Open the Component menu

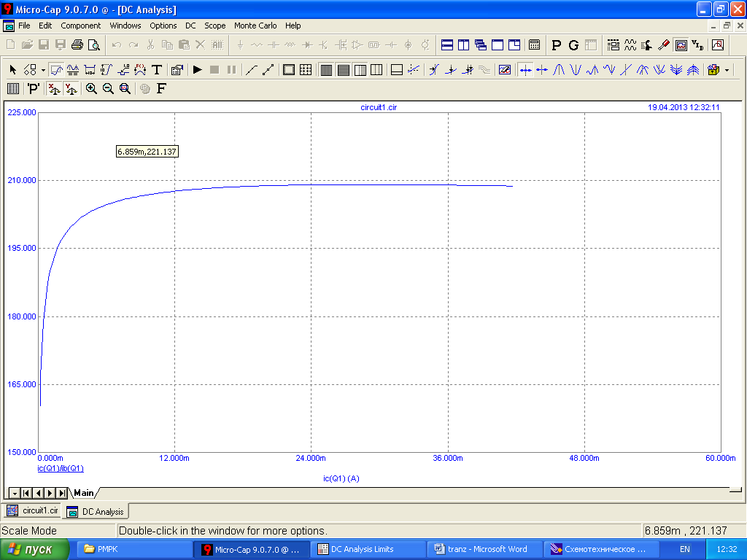coord(80,26)
